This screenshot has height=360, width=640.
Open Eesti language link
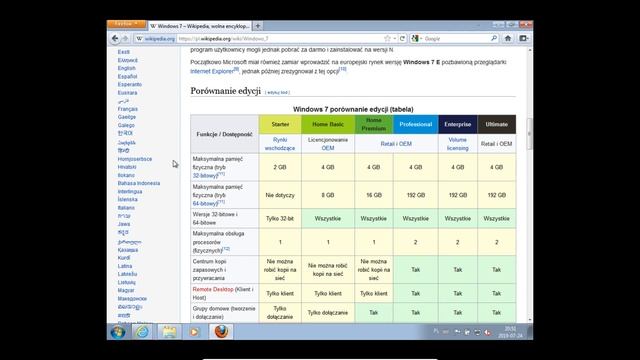pos(124,52)
